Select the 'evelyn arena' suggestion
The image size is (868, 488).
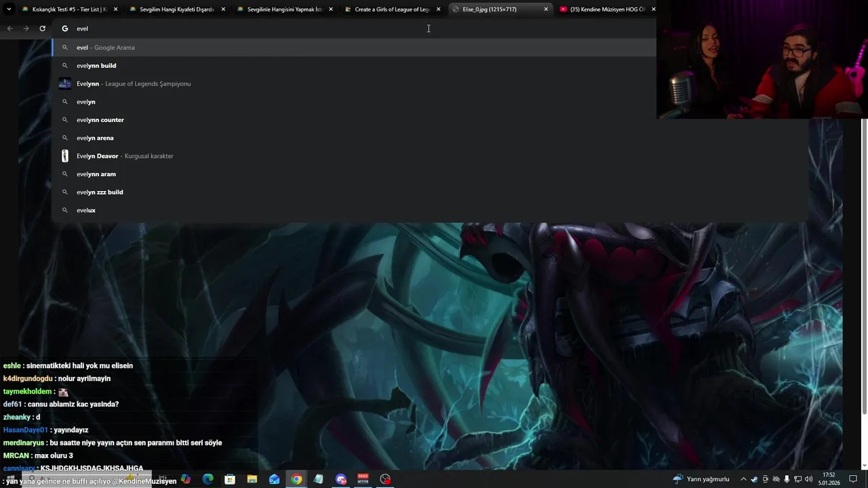[x=430, y=138]
